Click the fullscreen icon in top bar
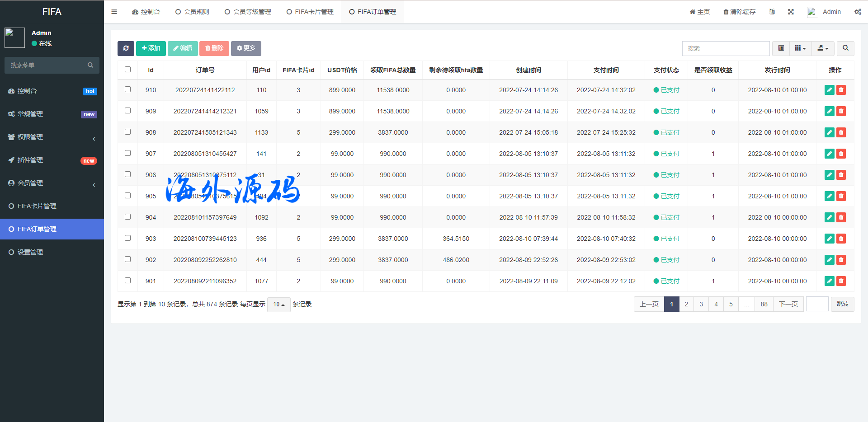This screenshot has width=868, height=422. 791,12
